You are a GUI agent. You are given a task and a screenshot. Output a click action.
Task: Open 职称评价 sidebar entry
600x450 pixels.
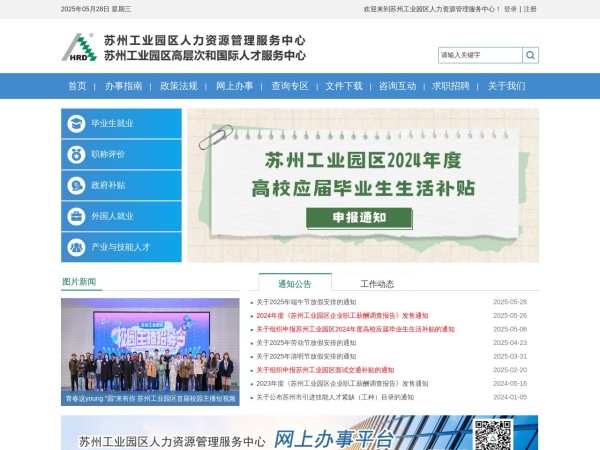pyautogui.click(x=121, y=154)
